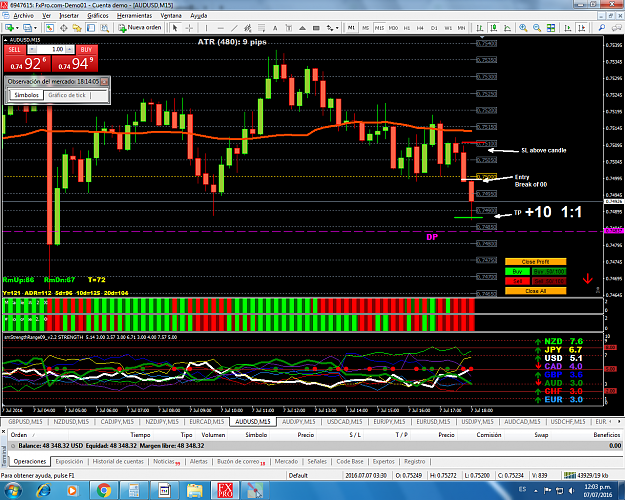This screenshot has width=625, height=500.
Task: Toggle the Market Watch window icon
Action: pyautogui.click(x=50, y=28)
